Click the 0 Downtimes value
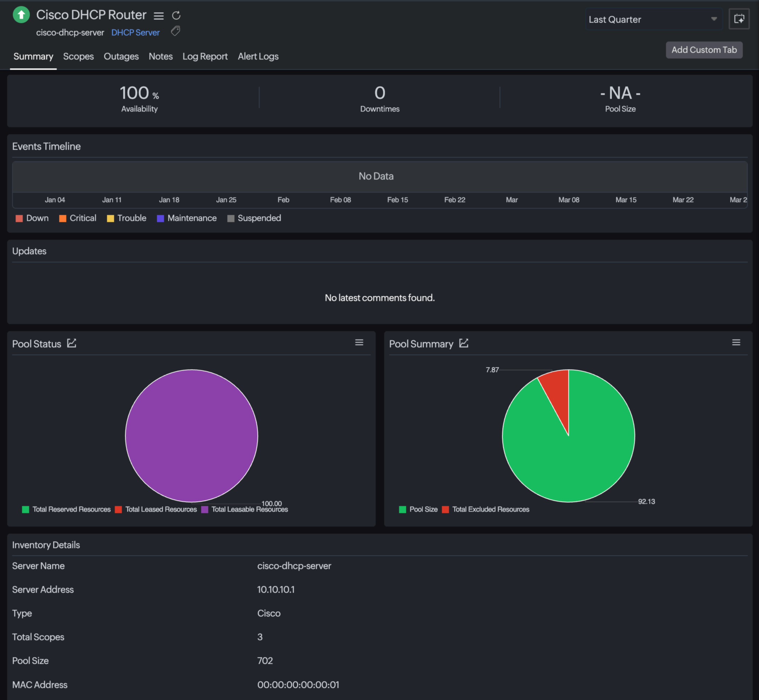This screenshot has width=759, height=700. [380, 93]
